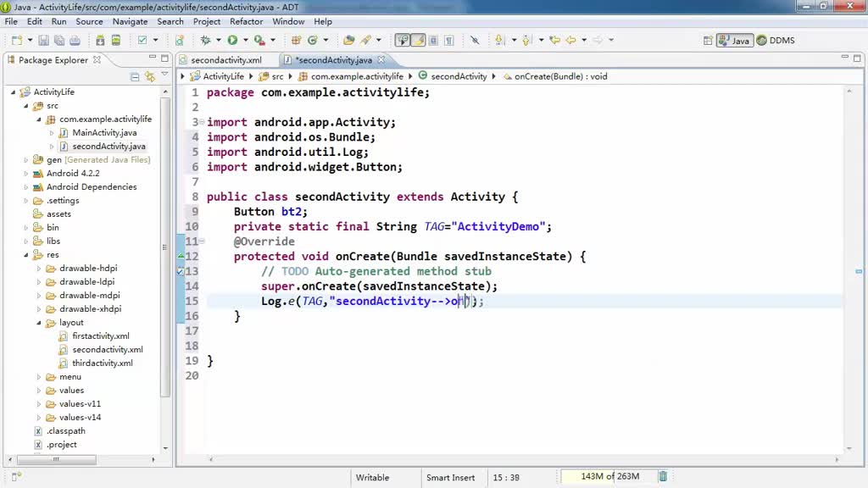The height and width of the screenshot is (488, 868).
Task: Click the Smart Insert status field
Action: pos(450,478)
